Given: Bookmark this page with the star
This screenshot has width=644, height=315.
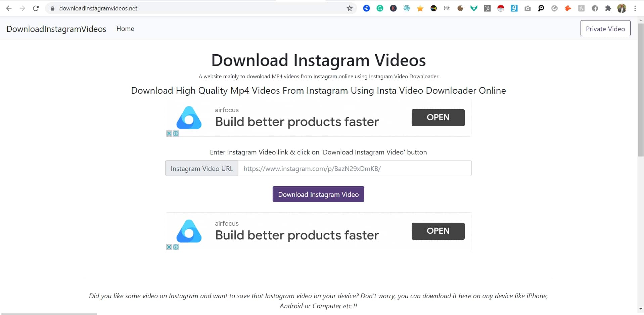Looking at the screenshot, I should point(350,8).
